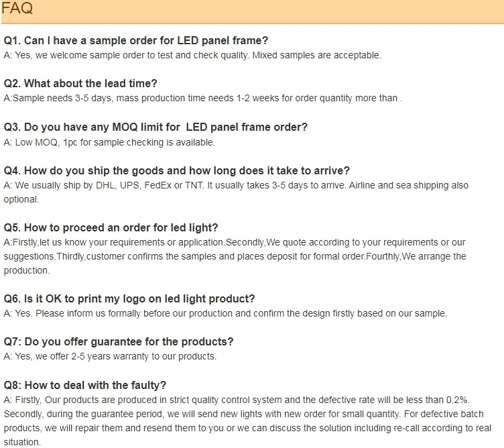
Task: Click the final line ending with "situation."
Action: pos(22,442)
